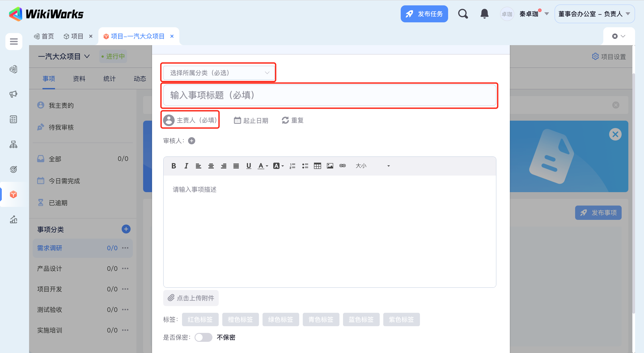
Task: Click the item title input field
Action: pyautogui.click(x=329, y=95)
